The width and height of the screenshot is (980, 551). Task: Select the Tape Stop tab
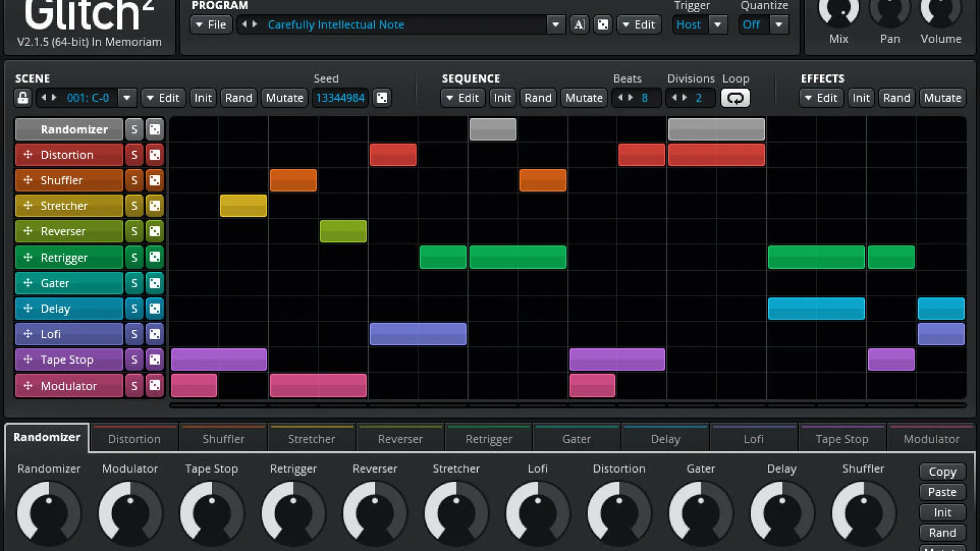coord(842,438)
